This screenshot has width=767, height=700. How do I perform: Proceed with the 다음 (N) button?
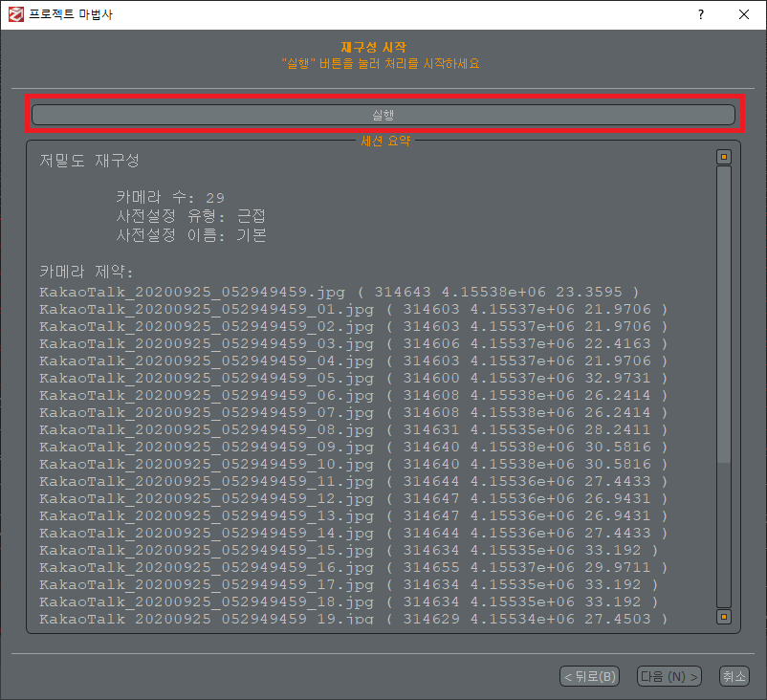pos(669,676)
